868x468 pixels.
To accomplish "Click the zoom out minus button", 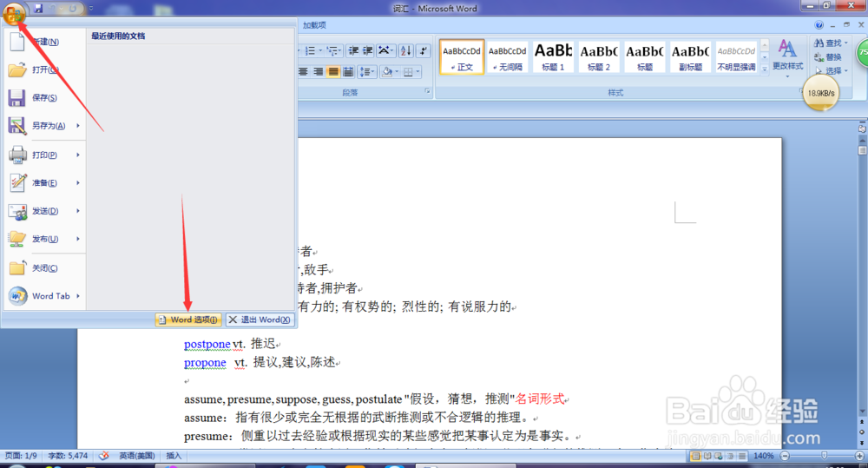I will coord(785,456).
